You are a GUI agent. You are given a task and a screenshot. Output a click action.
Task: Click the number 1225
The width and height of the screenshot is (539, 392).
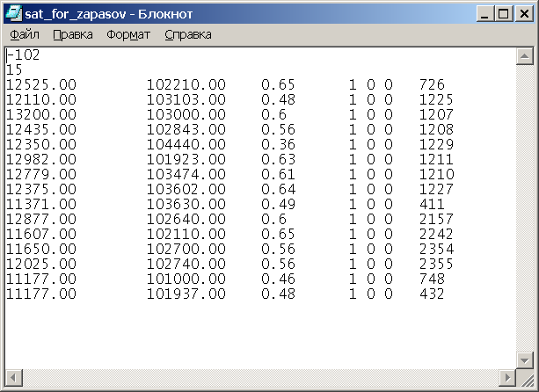point(436,99)
